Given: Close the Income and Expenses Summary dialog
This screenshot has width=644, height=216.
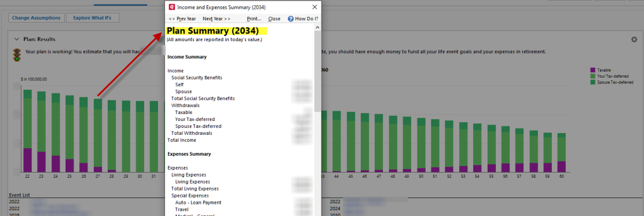Looking at the screenshot, I should click(314, 7).
